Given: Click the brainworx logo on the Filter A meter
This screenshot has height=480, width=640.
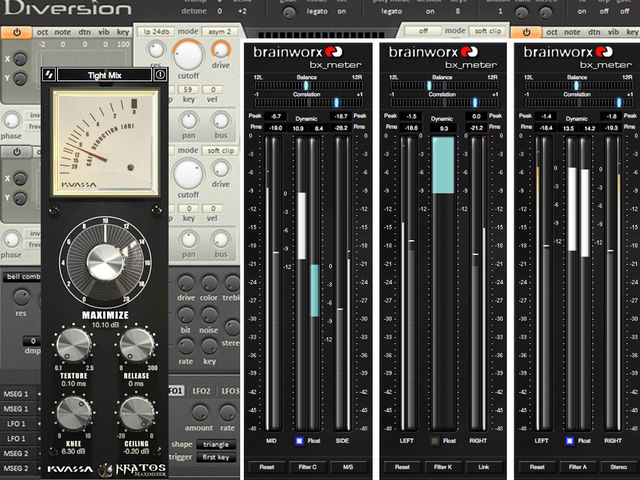Looking at the screenshot, I should pyautogui.click(x=568, y=52).
